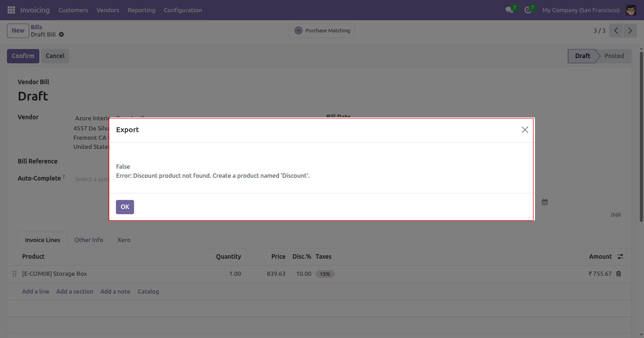Open the conversations chat icon
This screenshot has height=338, width=644.
tap(510, 10)
